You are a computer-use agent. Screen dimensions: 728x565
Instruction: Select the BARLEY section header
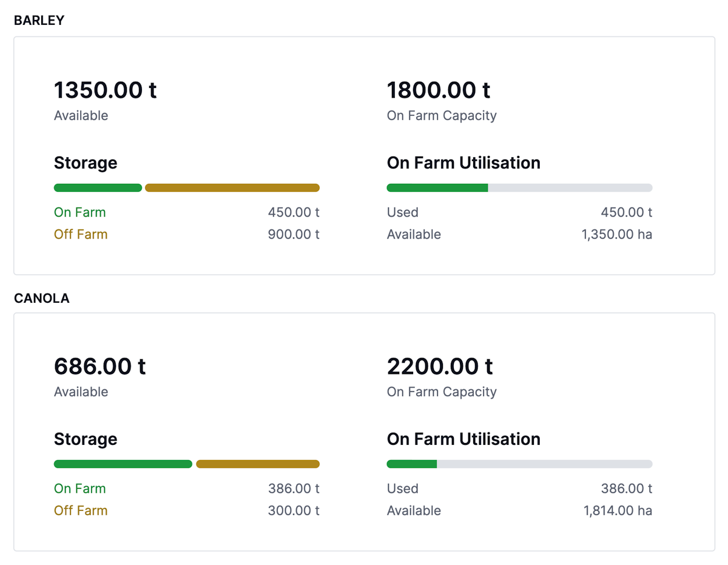click(39, 20)
